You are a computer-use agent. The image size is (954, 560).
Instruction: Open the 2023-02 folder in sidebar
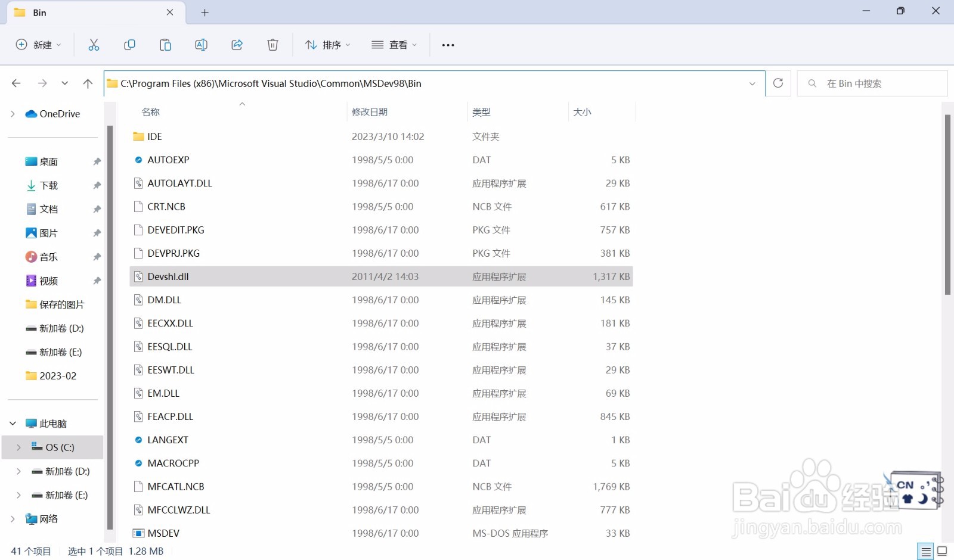click(x=51, y=376)
